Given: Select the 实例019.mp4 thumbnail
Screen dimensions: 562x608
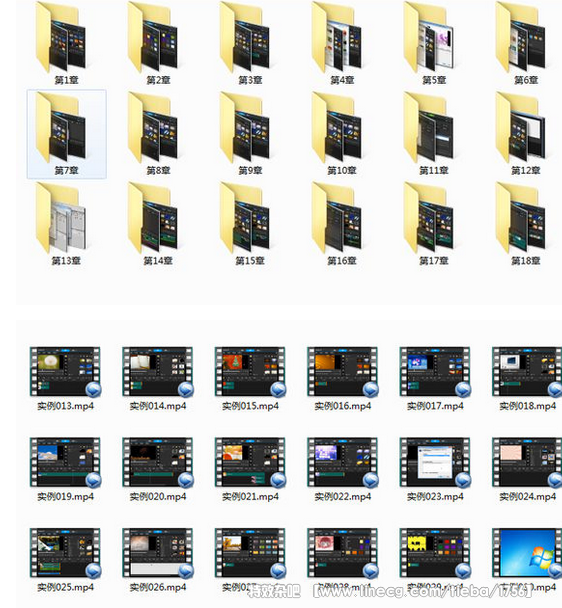Looking at the screenshot, I should click(x=65, y=462).
